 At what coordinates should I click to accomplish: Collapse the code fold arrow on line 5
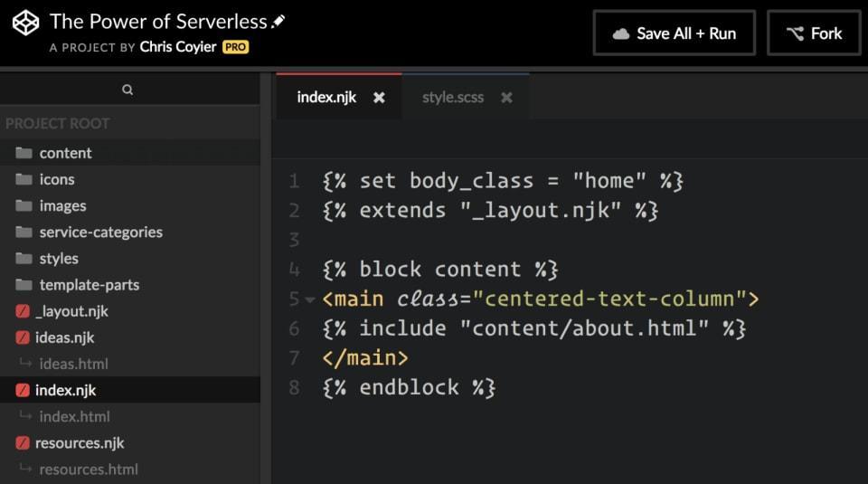click(310, 299)
